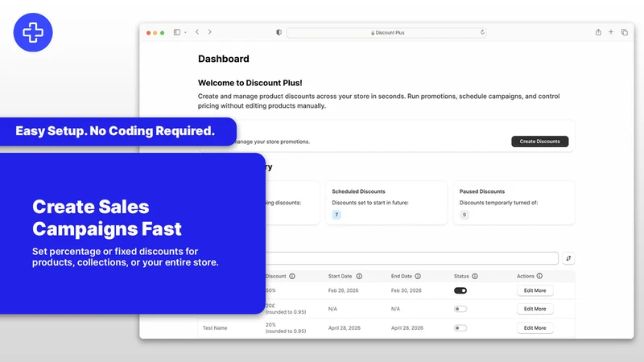Click the Paused Discounts card title
This screenshot has width=644, height=362.
point(481,191)
